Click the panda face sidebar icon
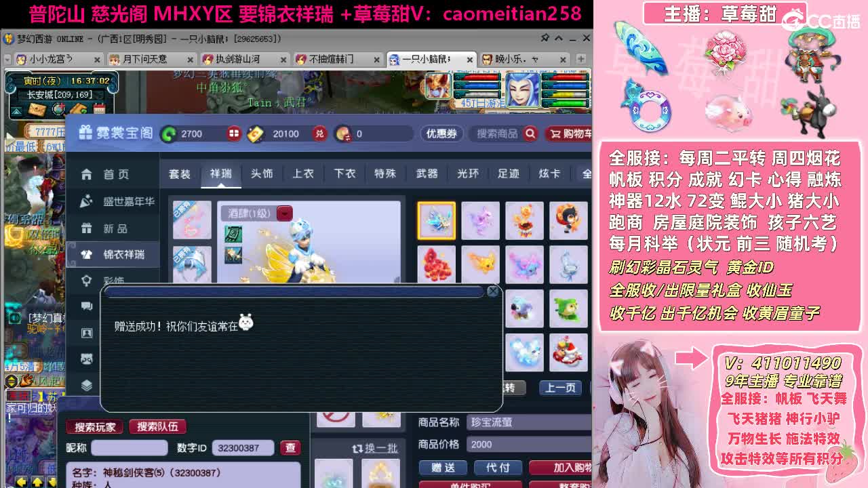Viewport: 868px width, 488px height. pos(87,359)
